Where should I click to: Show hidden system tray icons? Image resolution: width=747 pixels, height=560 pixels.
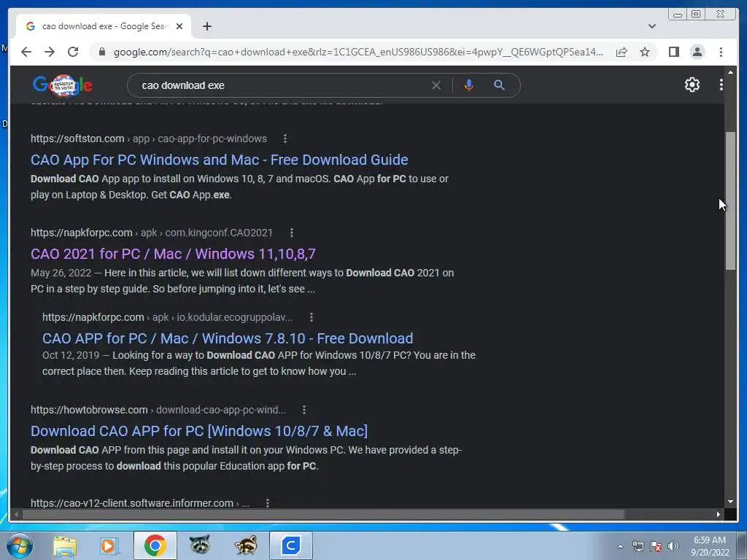click(620, 546)
